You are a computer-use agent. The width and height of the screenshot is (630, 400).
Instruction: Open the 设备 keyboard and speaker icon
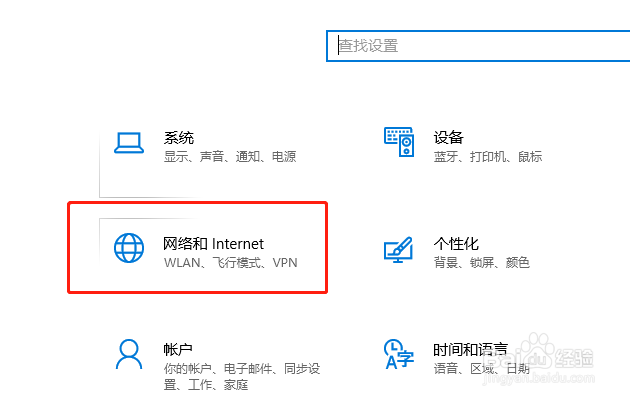399,142
